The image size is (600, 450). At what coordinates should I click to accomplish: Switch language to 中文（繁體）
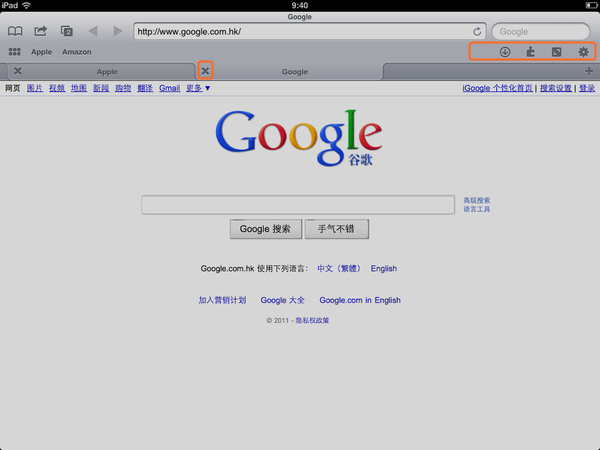click(x=339, y=269)
